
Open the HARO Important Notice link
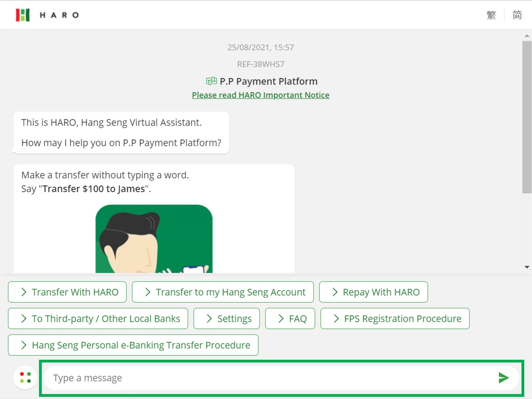pyautogui.click(x=261, y=95)
